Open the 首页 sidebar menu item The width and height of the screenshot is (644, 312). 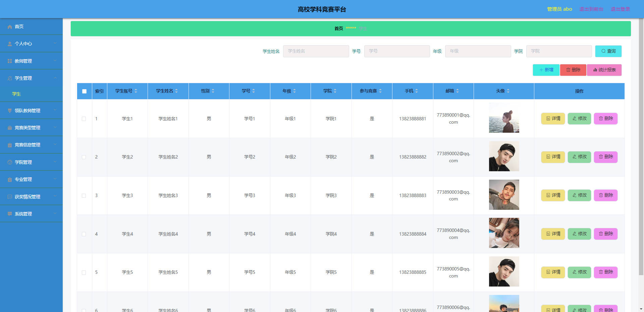[31, 26]
